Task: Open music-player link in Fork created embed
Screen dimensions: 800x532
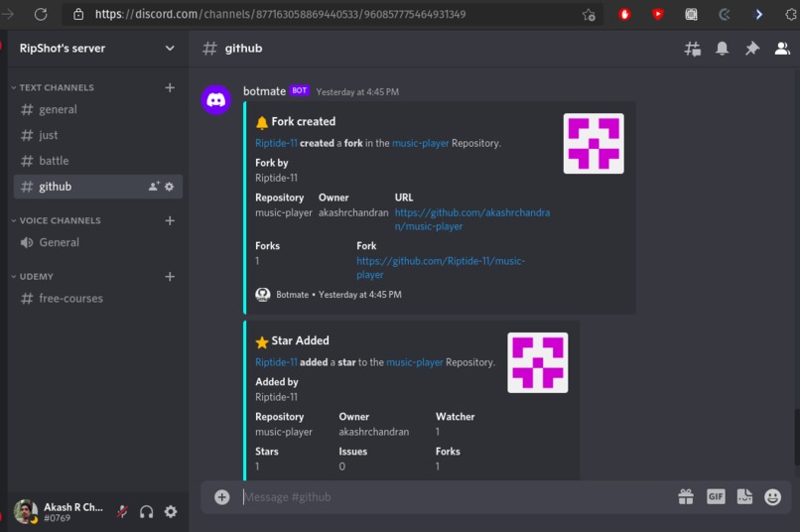Action: pos(421,143)
